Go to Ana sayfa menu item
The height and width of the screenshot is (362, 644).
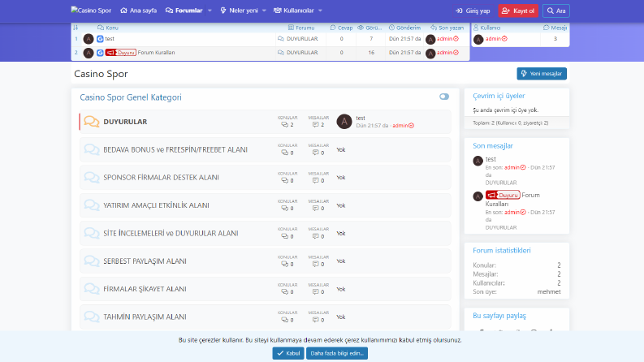point(138,11)
